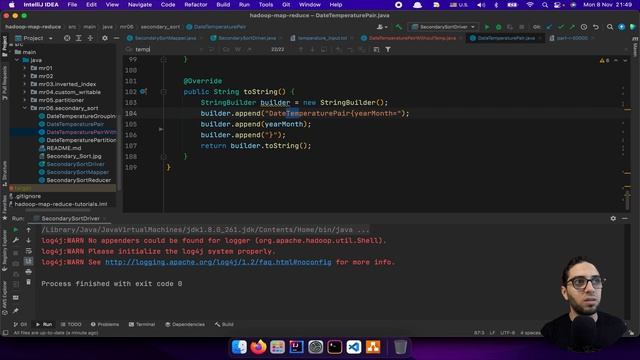Click the Git update project arrow icon
The image size is (640, 360).
click(549, 27)
